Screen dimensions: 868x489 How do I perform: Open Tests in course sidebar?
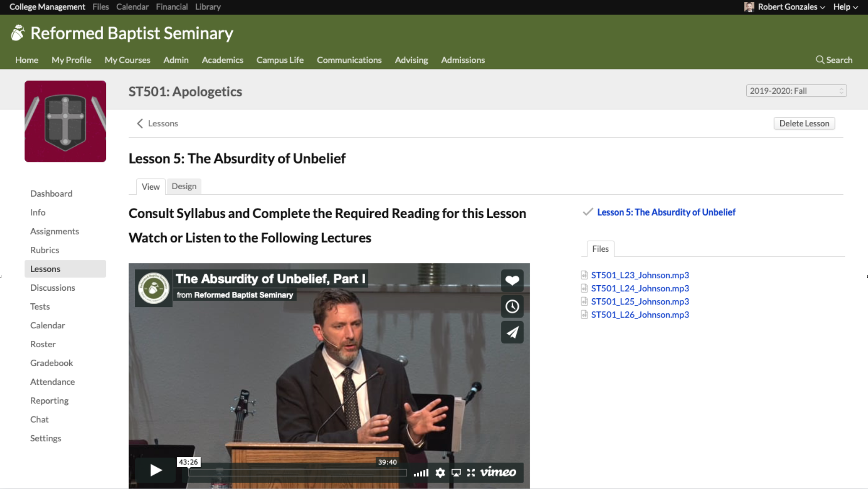click(x=40, y=307)
